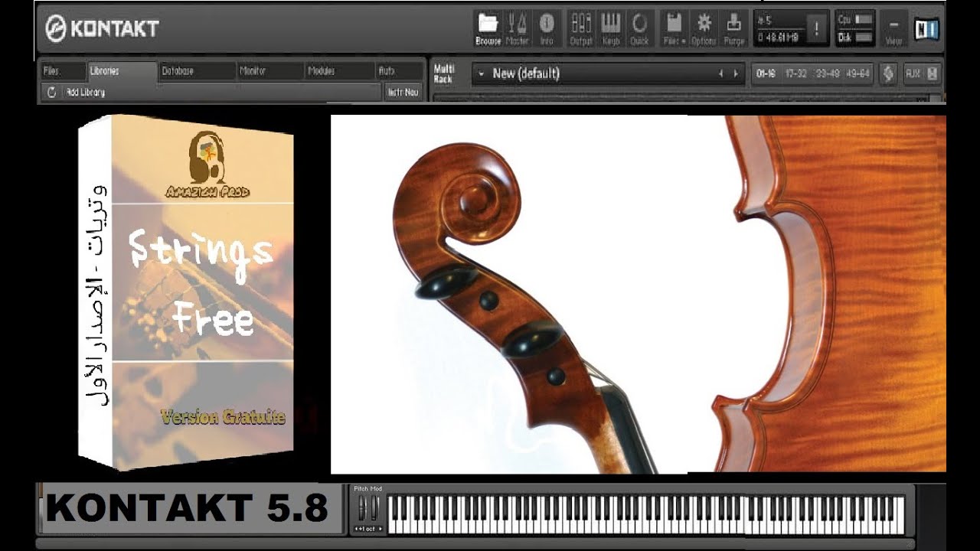Click the Disk usage meter
The width and height of the screenshot is (980, 551).
click(856, 37)
